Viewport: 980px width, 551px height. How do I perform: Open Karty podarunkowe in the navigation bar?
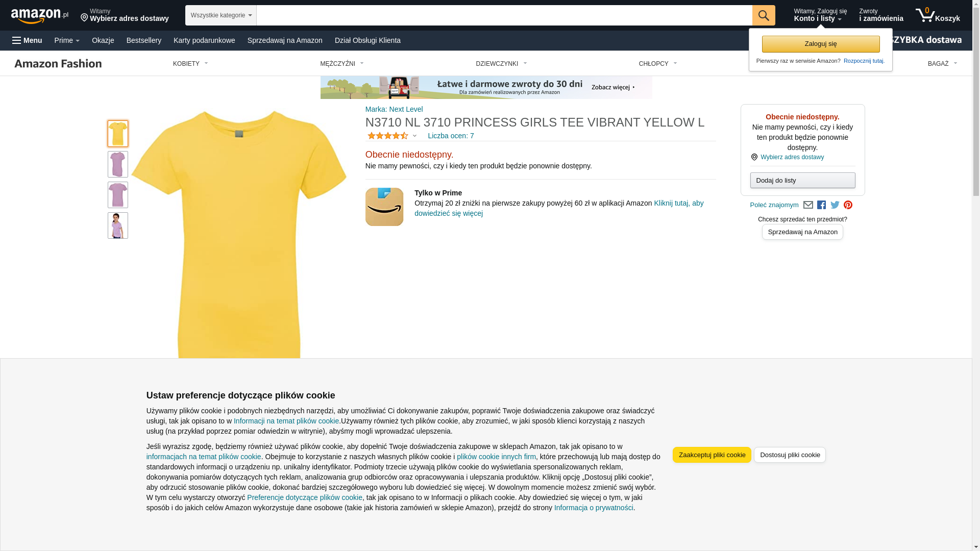(204, 40)
